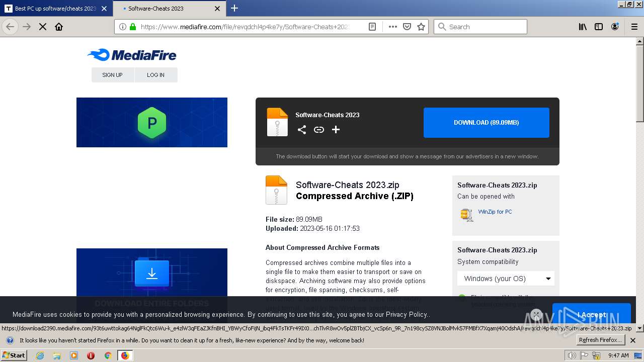
Task: Open page actions three-dots menu
Action: point(393,27)
